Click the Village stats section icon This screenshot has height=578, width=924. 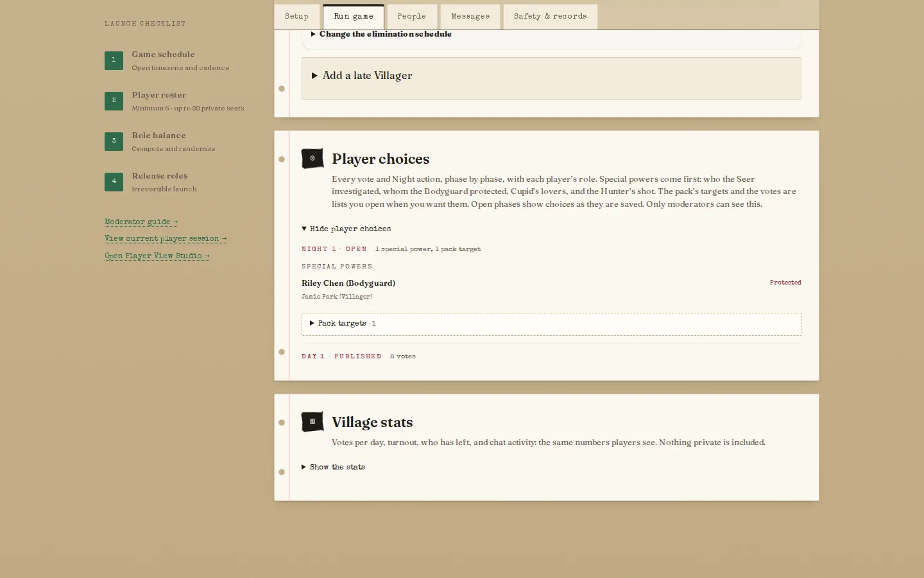tap(312, 421)
